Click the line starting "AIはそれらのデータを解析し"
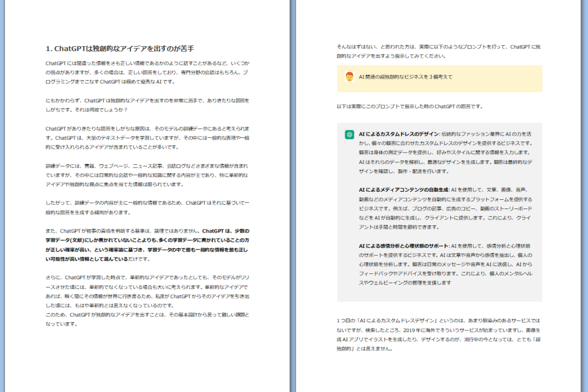Screen dimensions: 588x392 [445, 162]
